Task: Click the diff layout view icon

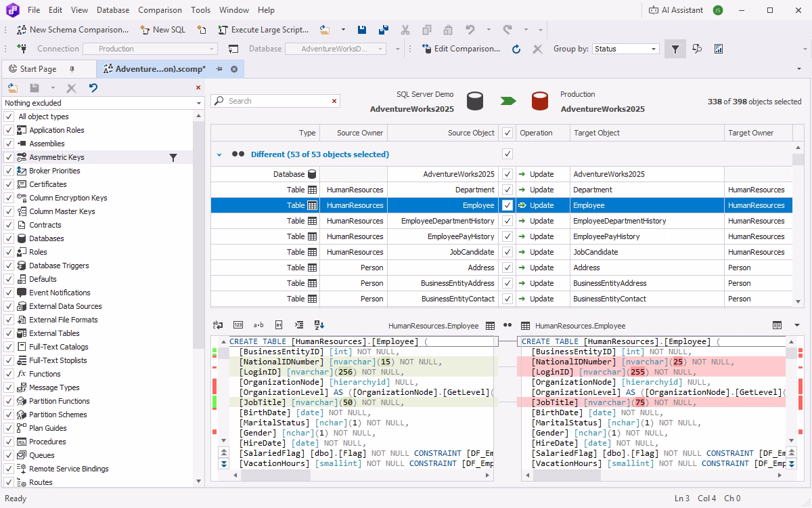Action: [777, 325]
